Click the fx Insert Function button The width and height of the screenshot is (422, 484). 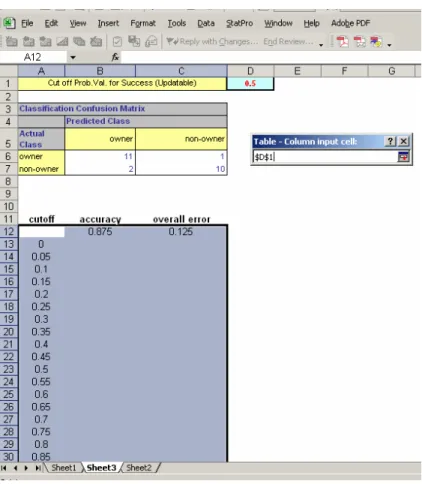click(115, 57)
